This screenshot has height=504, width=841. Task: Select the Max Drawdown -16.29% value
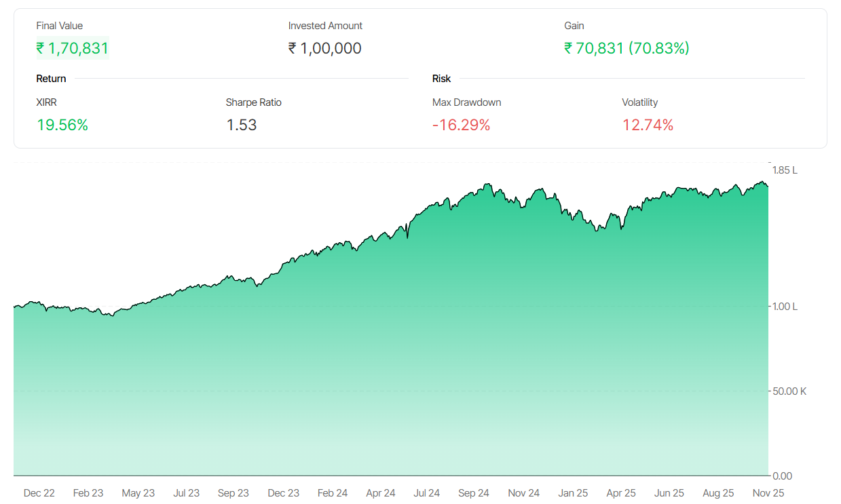pos(461,125)
